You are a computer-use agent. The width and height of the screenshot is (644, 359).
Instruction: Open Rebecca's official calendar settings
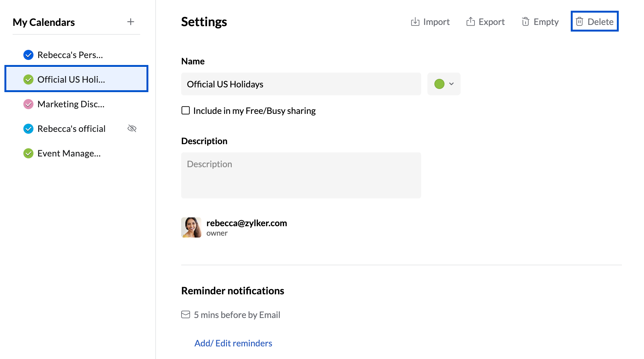click(71, 129)
